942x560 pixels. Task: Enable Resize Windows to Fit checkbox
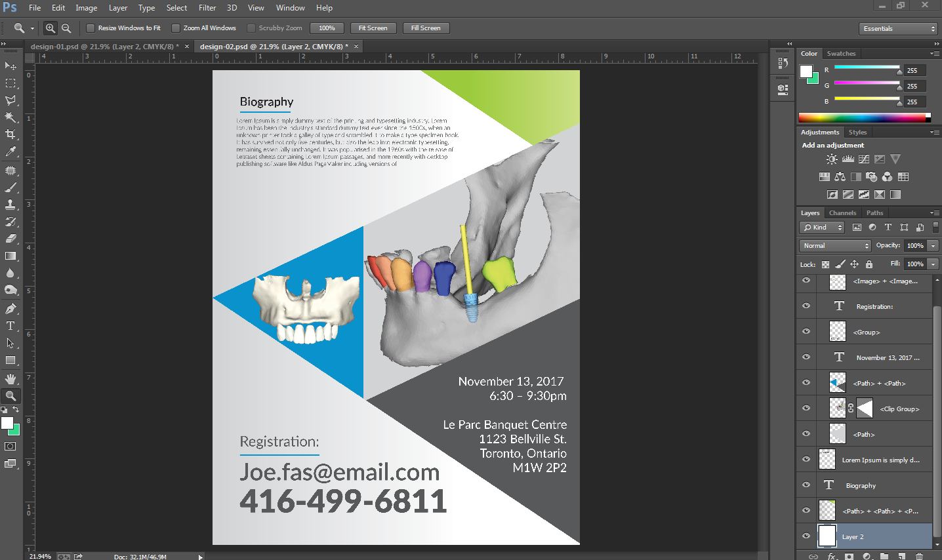point(91,28)
